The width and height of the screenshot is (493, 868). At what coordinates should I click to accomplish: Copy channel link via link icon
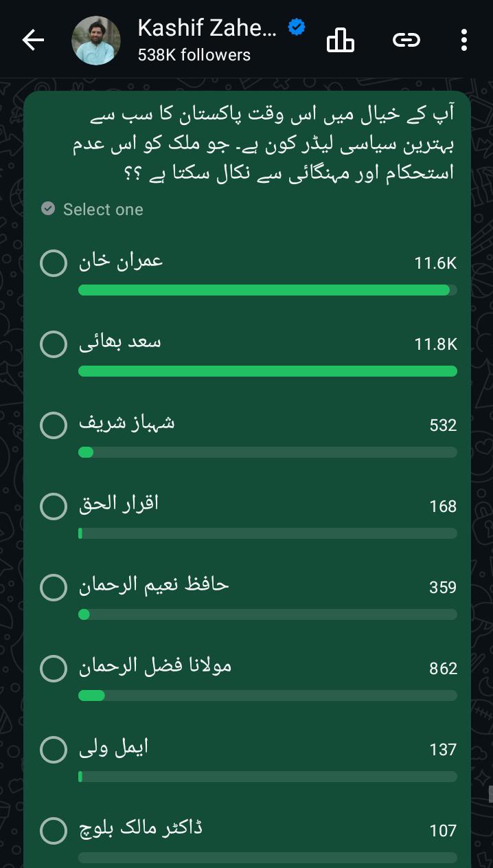click(x=406, y=41)
